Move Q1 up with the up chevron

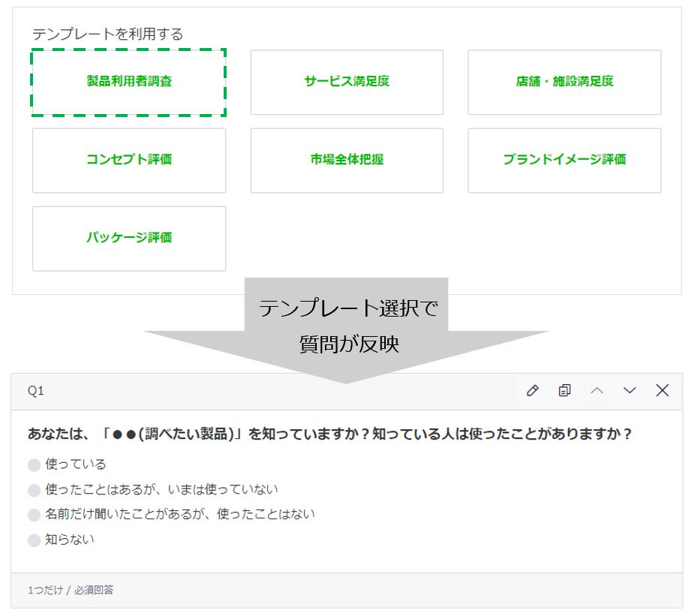(597, 390)
